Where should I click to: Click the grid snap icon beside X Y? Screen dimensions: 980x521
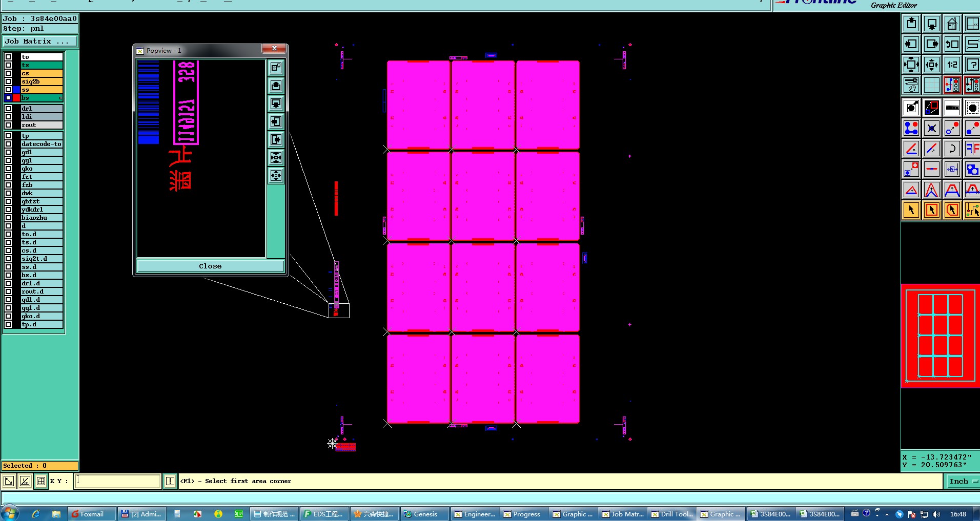click(x=41, y=481)
